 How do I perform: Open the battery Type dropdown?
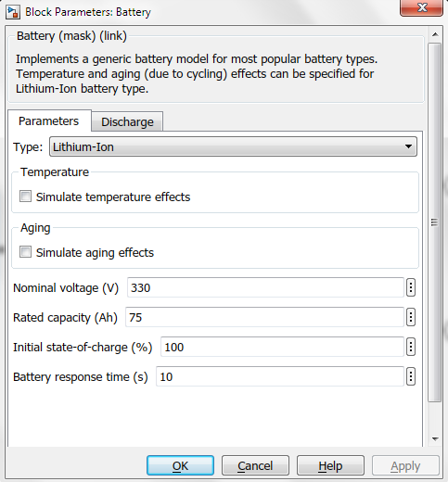point(233,146)
